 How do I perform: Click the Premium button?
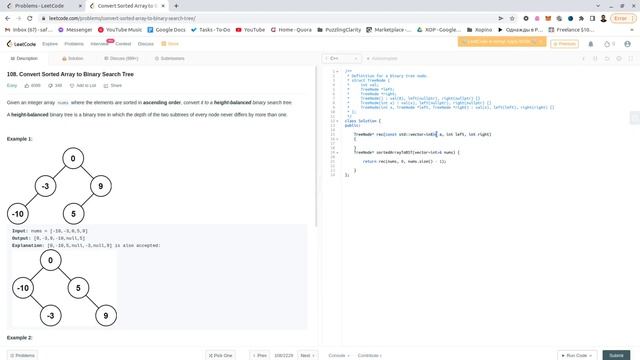564,44
